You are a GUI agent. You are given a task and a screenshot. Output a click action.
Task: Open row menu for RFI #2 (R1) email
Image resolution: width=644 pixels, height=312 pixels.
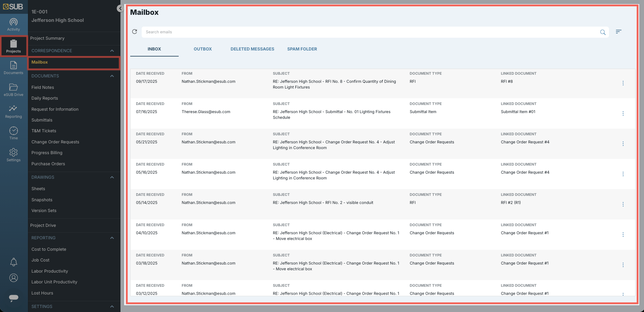(x=623, y=204)
